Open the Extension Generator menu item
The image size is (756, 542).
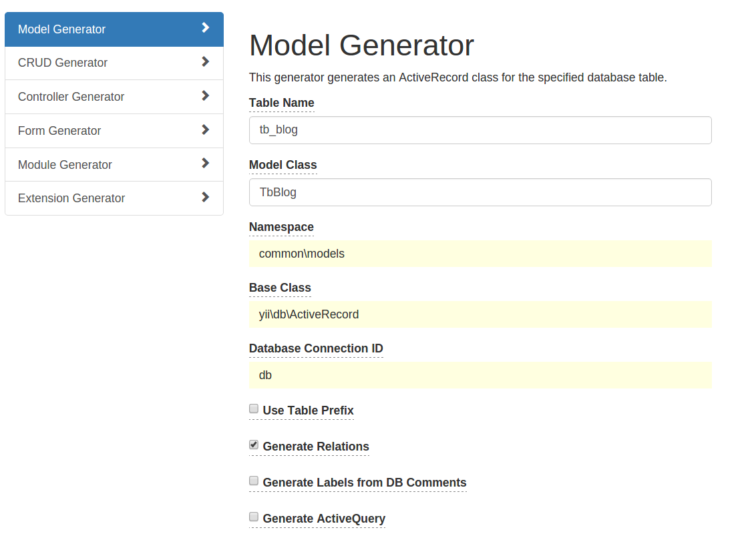click(x=114, y=198)
